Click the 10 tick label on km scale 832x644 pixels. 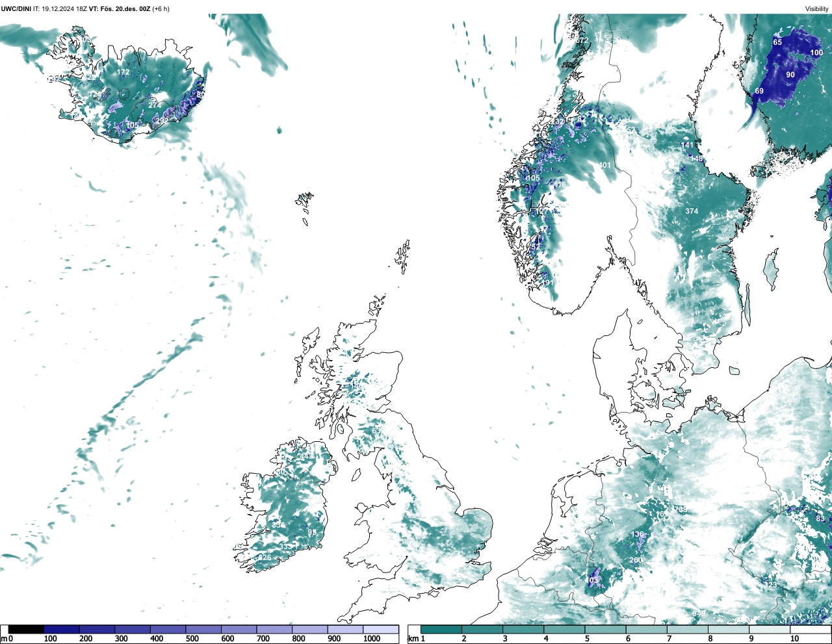[x=794, y=639]
